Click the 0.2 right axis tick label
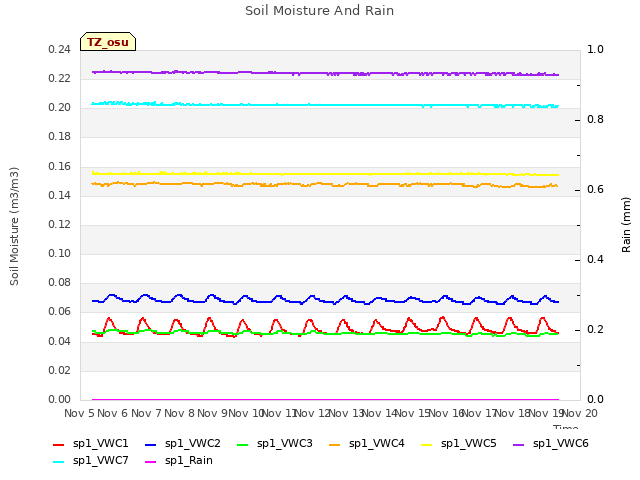The width and height of the screenshot is (640, 480). (x=595, y=330)
